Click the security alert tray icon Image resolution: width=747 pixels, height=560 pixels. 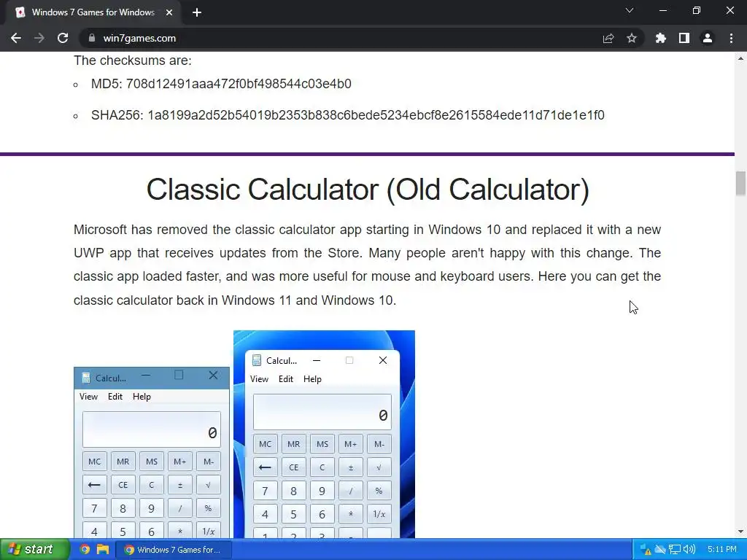(645, 550)
